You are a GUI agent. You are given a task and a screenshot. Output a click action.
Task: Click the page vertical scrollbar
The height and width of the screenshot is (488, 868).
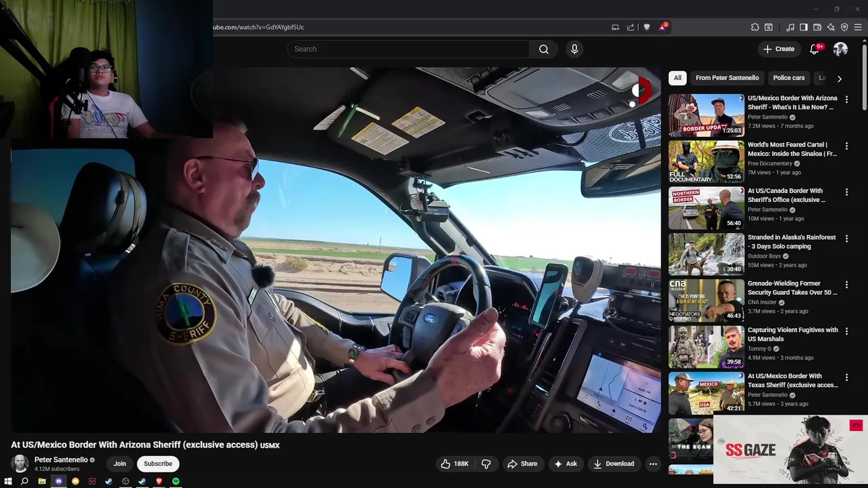pos(864,76)
